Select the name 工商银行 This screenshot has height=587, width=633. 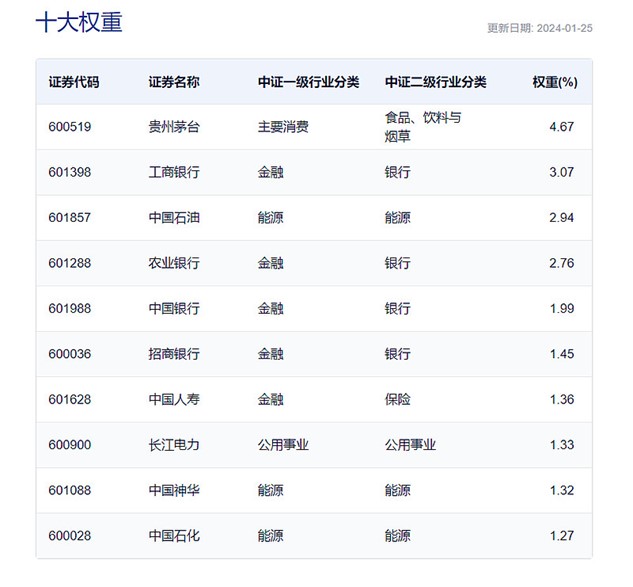click(x=174, y=172)
